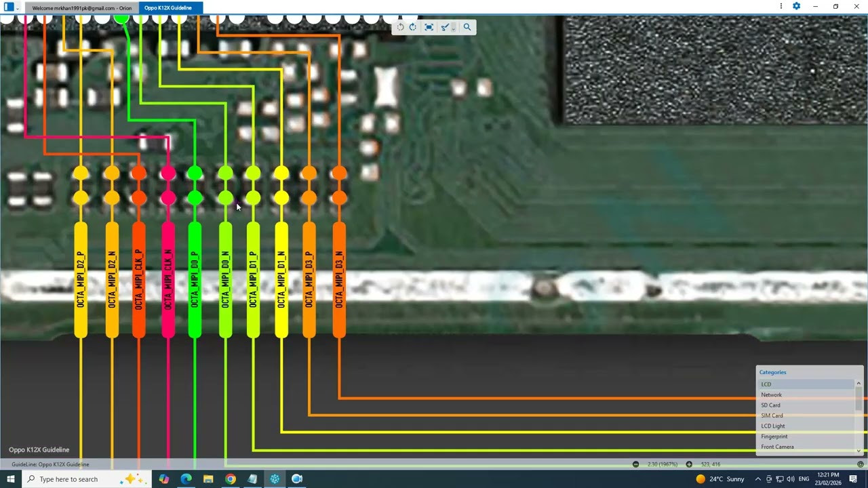868x488 pixels.
Task: Click the Orion app logo icon
Action: click(9, 7)
